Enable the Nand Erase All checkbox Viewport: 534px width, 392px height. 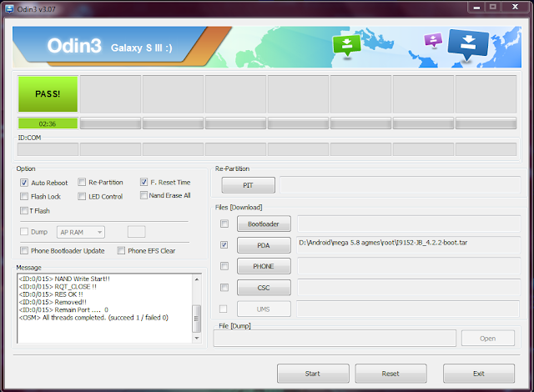click(x=144, y=195)
